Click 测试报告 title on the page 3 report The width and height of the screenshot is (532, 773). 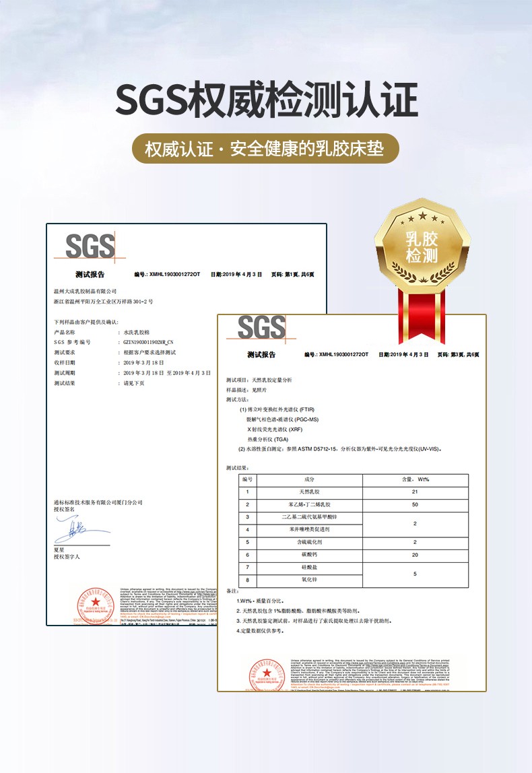(261, 354)
